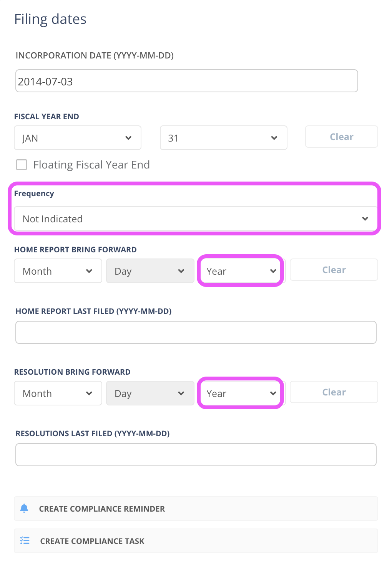Image resolution: width=392 pixels, height=567 pixels.
Task: Open Home Report Bring Forward Day dropdown
Action: 150,271
